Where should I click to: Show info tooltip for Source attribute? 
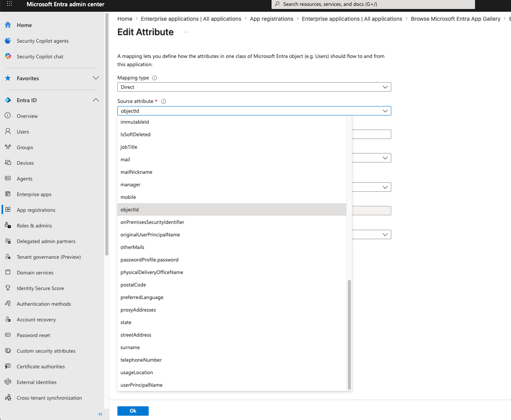pos(164,101)
